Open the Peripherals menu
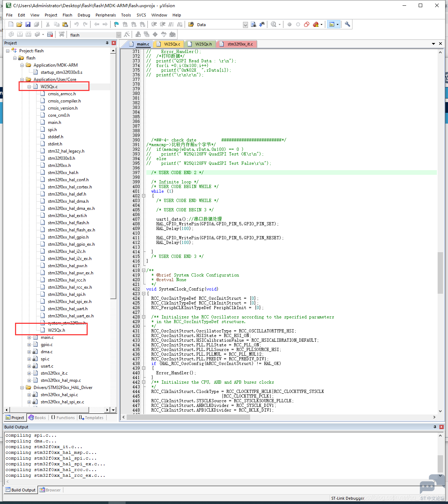 [106, 15]
